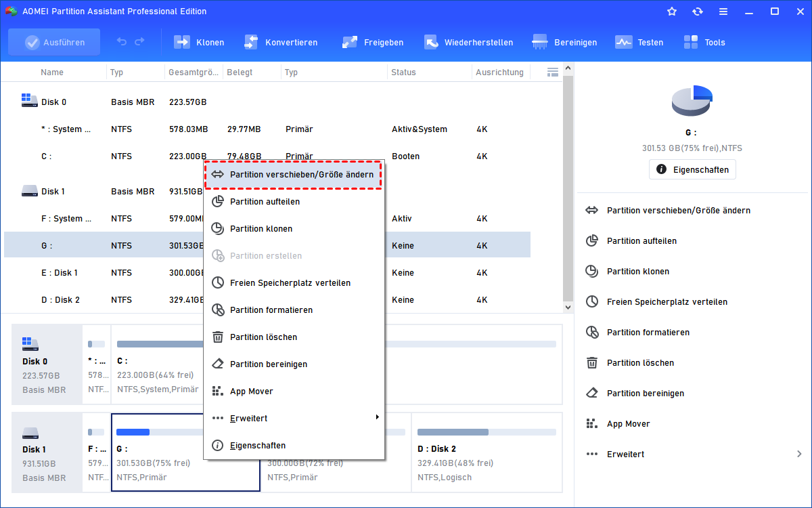
Task: Open the Wiederherstellen toolbar menu
Action: pos(468,42)
